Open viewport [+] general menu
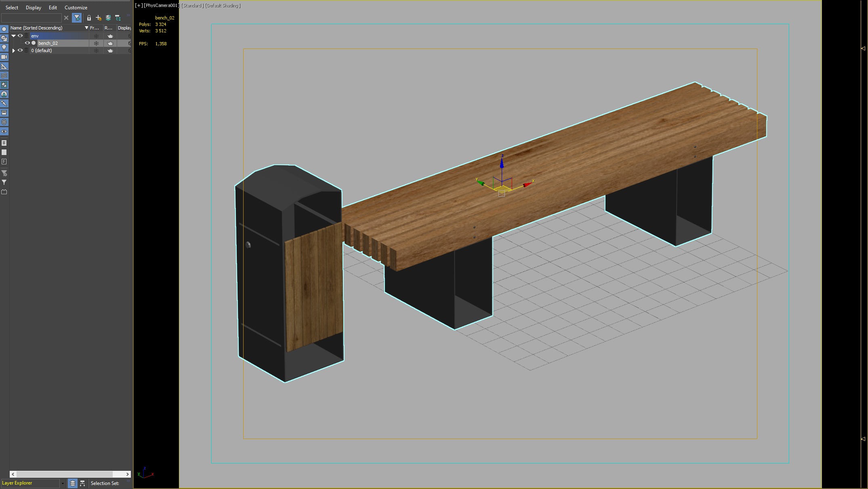This screenshot has height=489, width=868. 139,5
